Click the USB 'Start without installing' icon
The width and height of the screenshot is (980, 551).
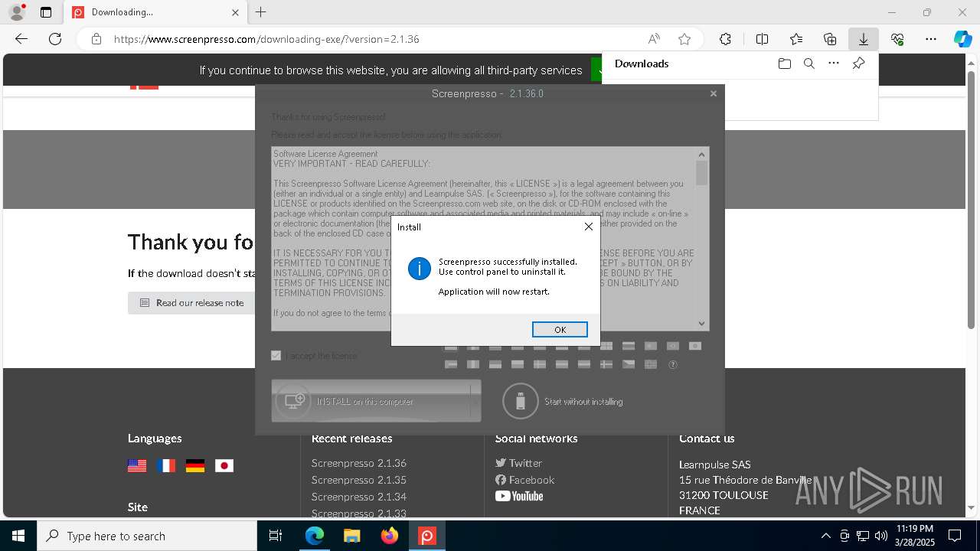tap(521, 401)
